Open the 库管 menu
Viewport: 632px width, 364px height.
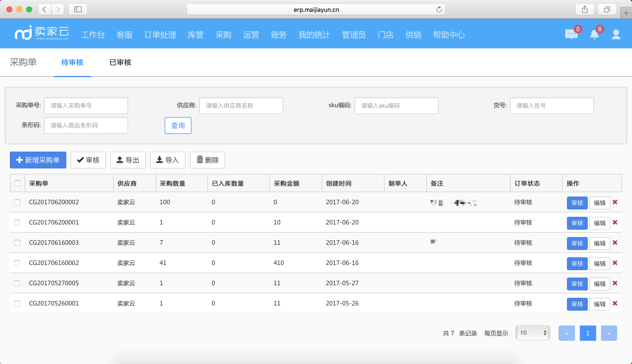click(196, 35)
